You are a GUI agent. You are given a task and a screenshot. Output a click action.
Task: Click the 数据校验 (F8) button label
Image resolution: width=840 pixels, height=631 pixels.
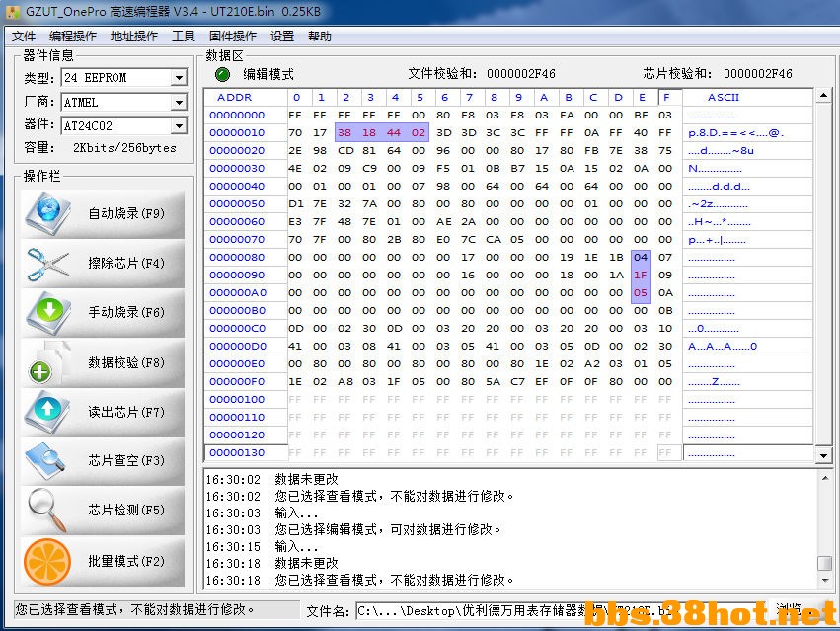tap(126, 363)
